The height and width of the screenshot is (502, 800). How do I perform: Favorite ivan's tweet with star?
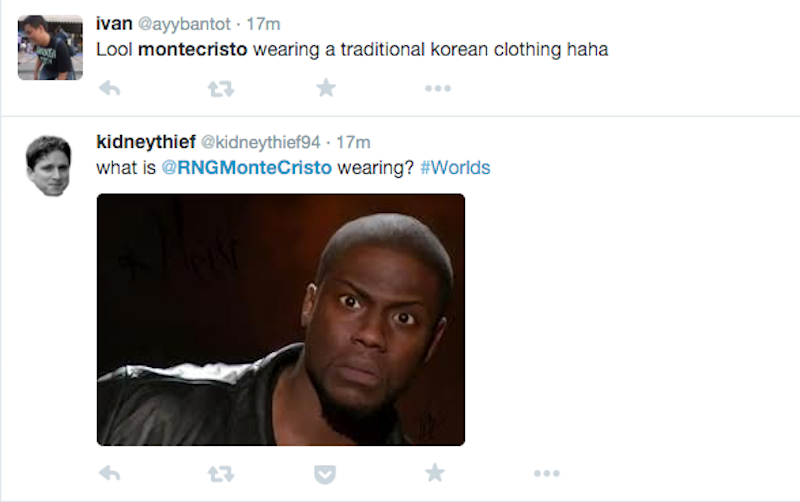coord(326,88)
